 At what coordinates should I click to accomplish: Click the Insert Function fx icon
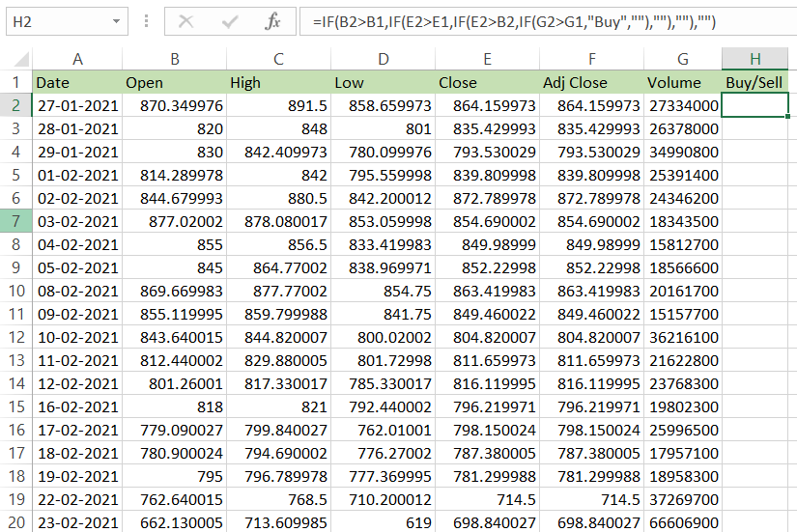[x=272, y=21]
